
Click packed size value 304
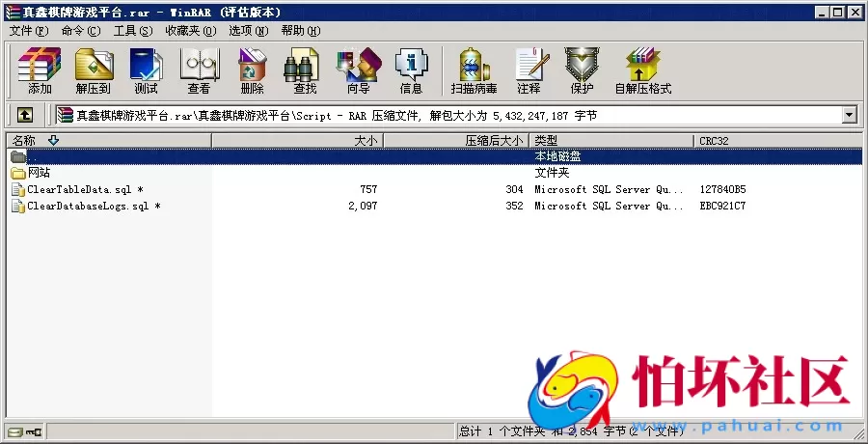pyautogui.click(x=514, y=189)
